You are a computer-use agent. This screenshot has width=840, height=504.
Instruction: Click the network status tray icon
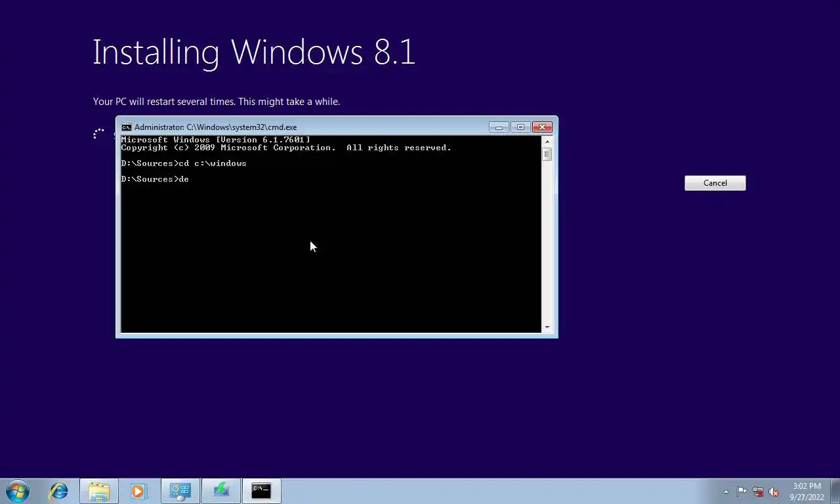758,492
